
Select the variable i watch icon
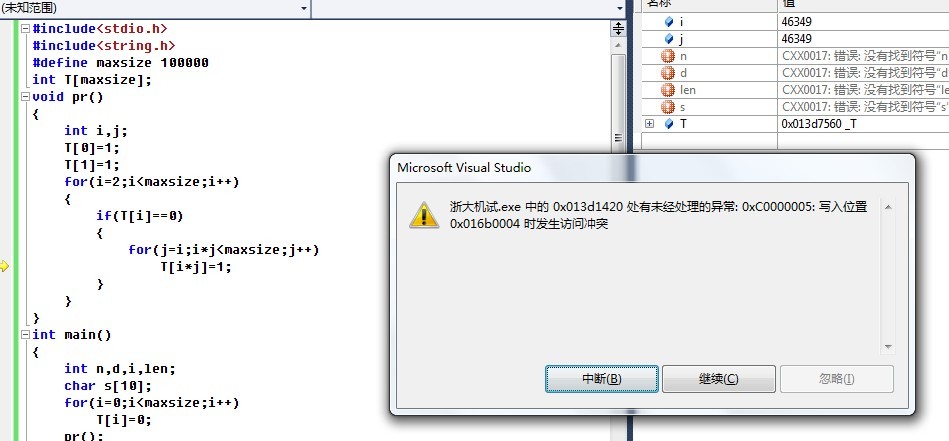coord(669,22)
